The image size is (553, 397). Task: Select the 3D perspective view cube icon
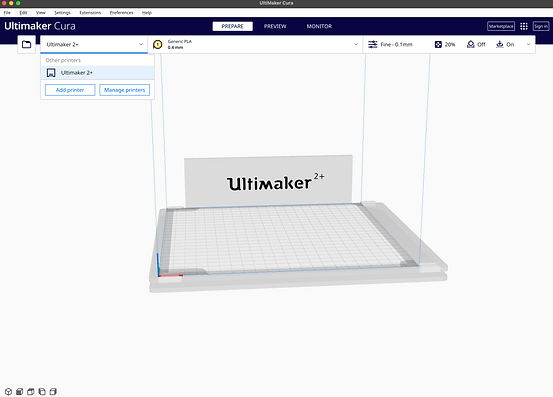click(x=8, y=392)
